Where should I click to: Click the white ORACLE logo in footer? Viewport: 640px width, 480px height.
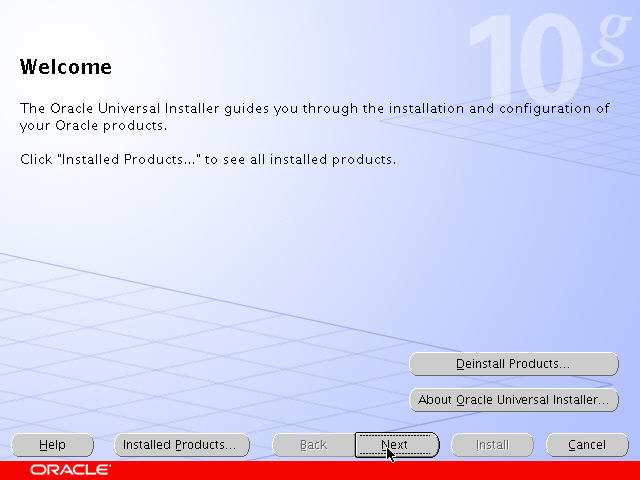pyautogui.click(x=70, y=470)
